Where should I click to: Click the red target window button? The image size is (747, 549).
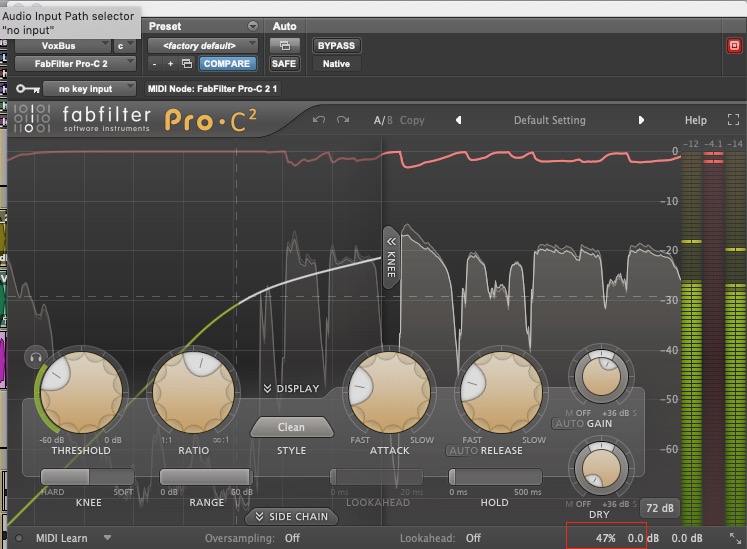click(734, 46)
